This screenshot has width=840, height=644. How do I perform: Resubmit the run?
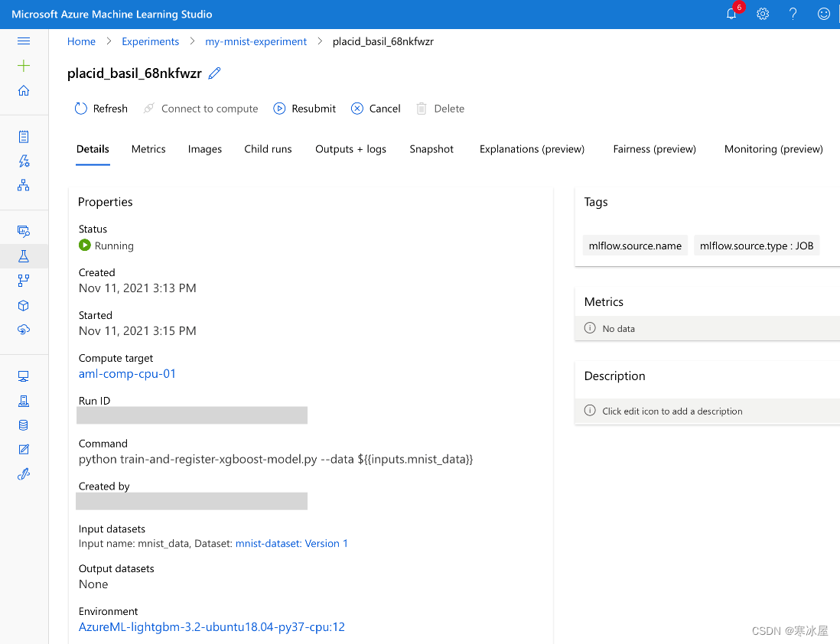point(304,109)
